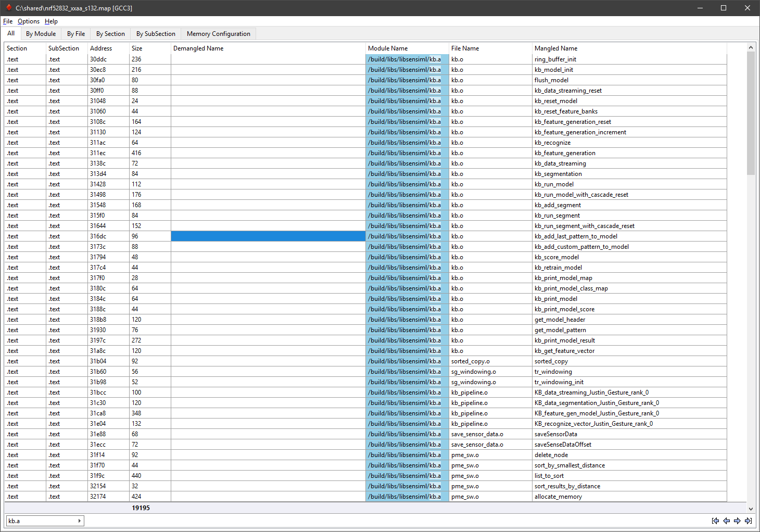Click the kb_reset_feature_banks cell
This screenshot has width=760, height=532.
629,111
